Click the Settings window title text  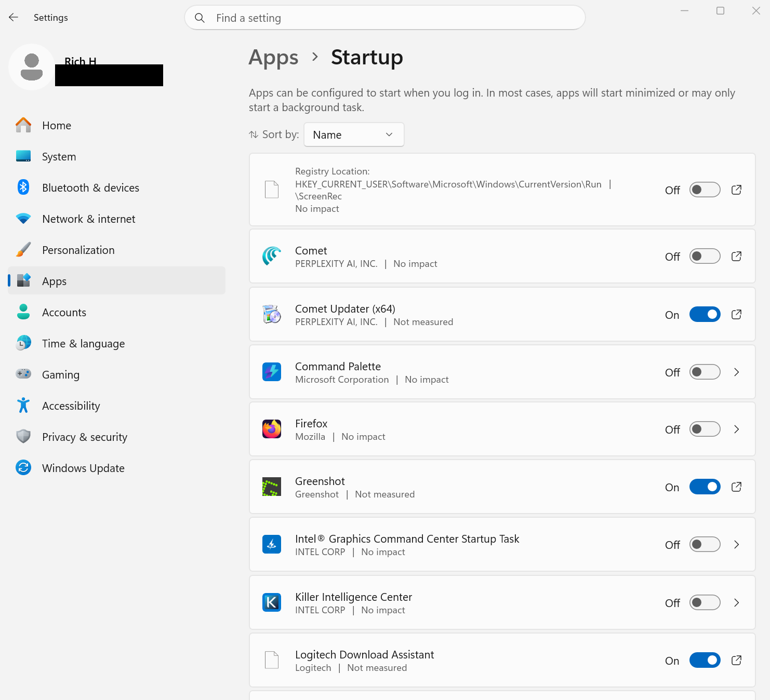(51, 18)
